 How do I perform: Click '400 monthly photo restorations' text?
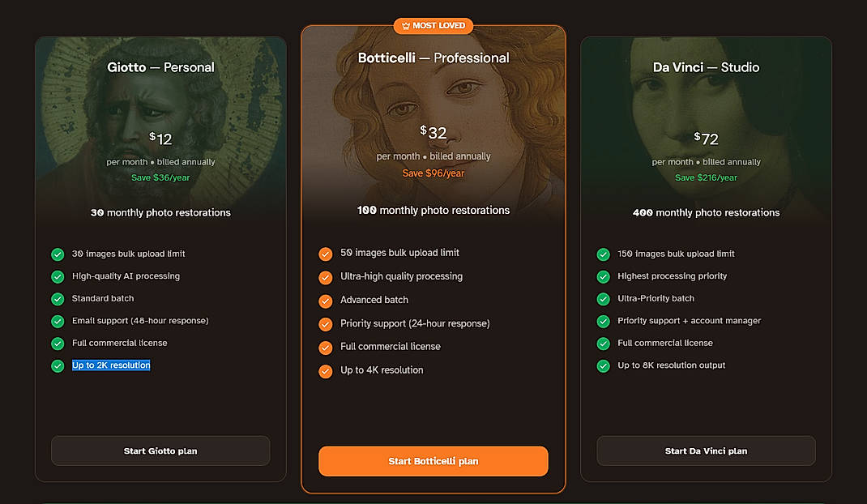pyautogui.click(x=706, y=212)
